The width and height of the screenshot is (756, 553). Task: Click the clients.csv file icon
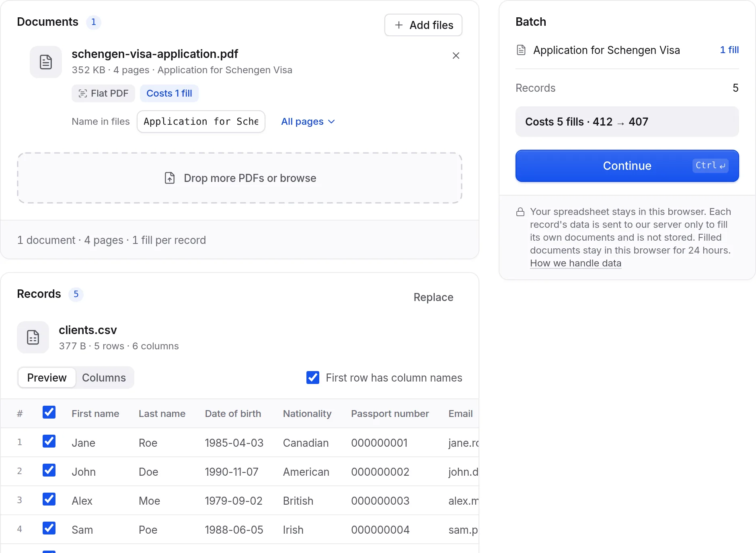33,337
